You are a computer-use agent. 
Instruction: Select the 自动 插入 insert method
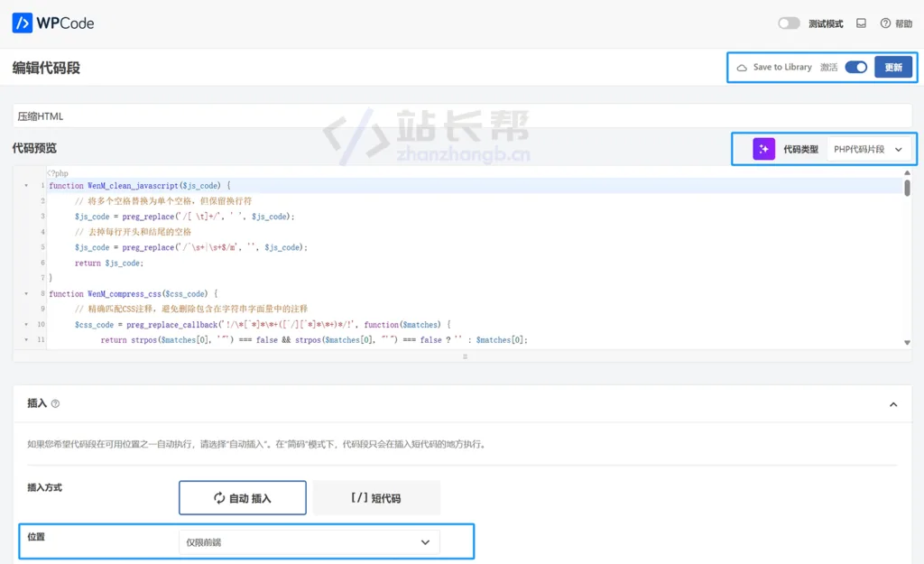243,498
